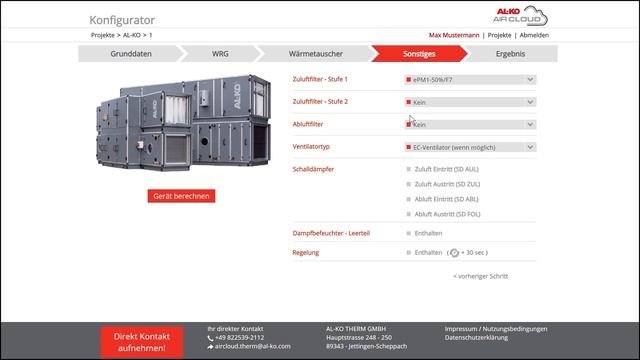Check Zuluft Eintritt (SD AUL) silencer
This screenshot has width=640, height=360.
coord(409,169)
